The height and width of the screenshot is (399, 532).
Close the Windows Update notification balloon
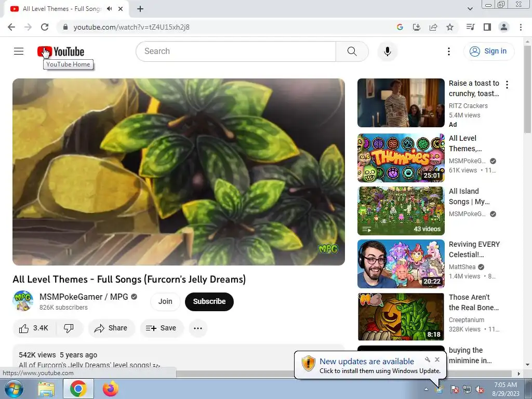coord(437,360)
